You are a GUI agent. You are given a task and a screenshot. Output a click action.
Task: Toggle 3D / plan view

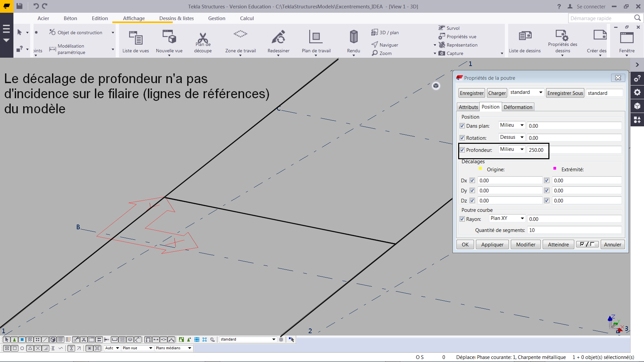coord(385,33)
